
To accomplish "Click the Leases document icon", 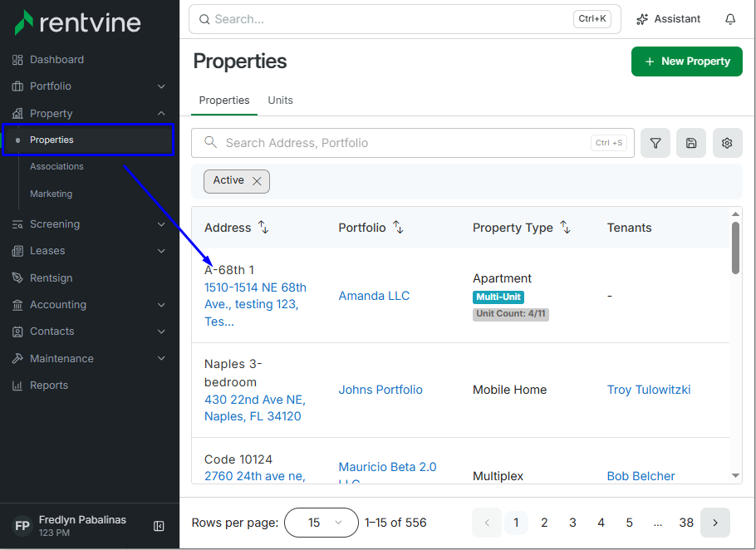I will 17,251.
